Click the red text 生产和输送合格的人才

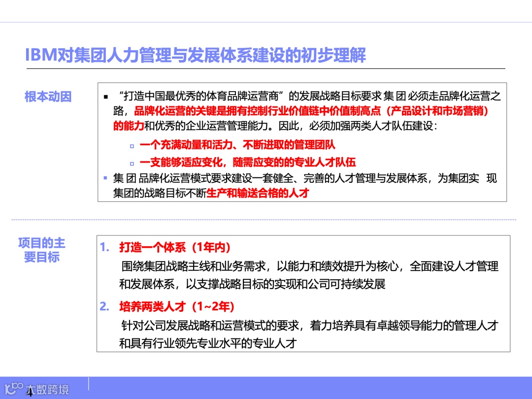click(x=258, y=193)
